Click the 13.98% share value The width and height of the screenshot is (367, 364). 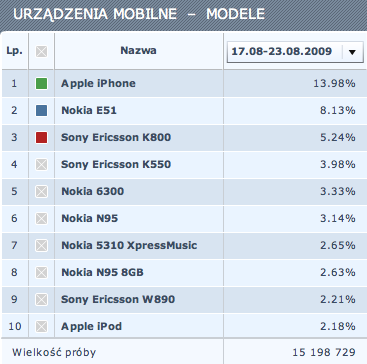(x=334, y=83)
